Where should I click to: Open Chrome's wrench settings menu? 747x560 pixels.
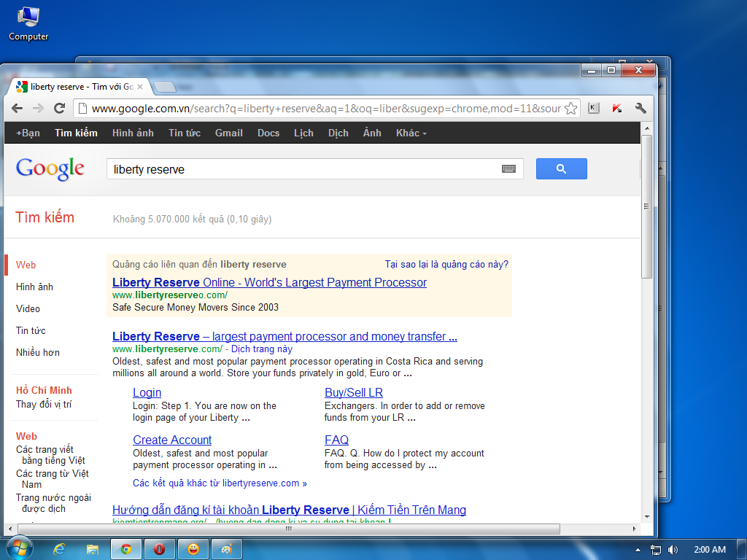[x=640, y=108]
